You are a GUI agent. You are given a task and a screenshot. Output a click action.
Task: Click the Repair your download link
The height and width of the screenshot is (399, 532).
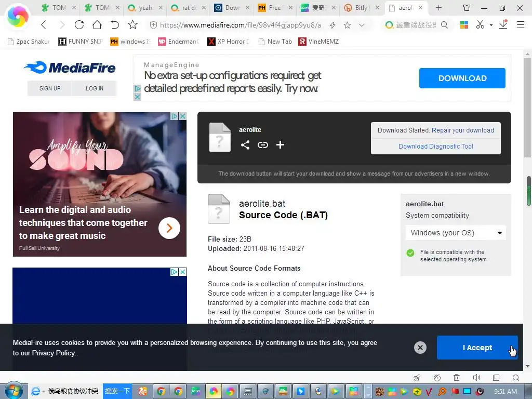pyautogui.click(x=463, y=130)
